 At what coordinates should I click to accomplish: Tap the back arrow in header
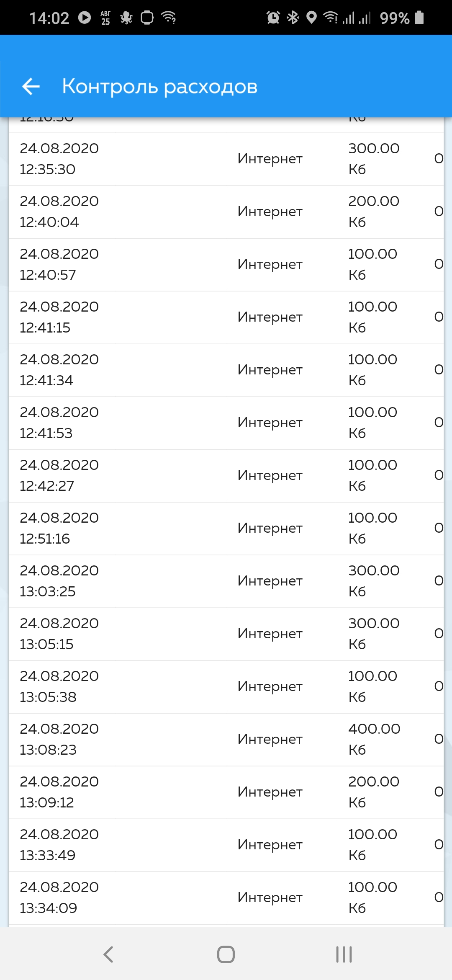click(x=31, y=87)
